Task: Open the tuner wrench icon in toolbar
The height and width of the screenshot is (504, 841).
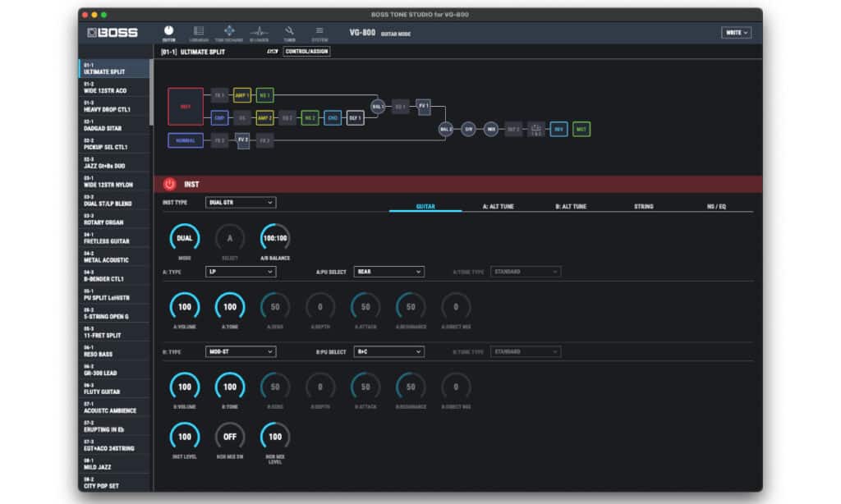Action: pos(289,33)
